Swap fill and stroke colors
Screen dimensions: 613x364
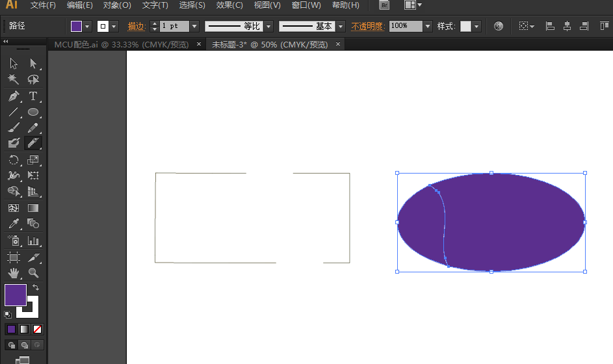click(x=36, y=287)
